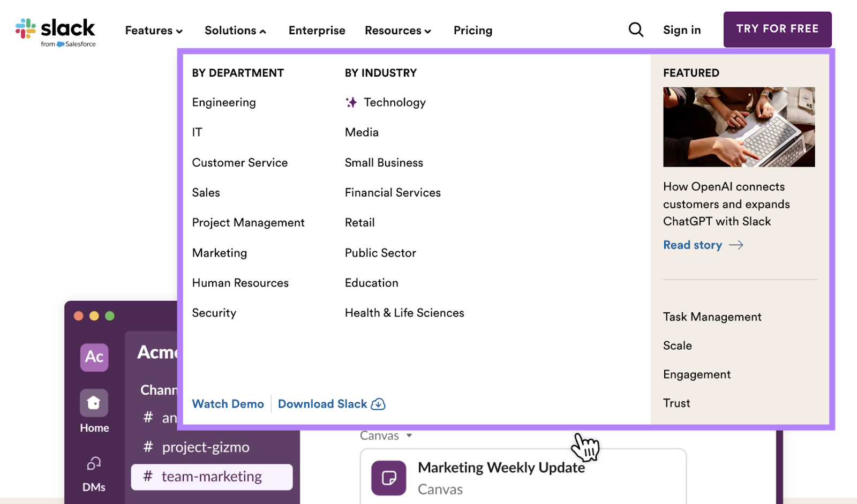Viewport: 857px width, 504px height.
Task: Click the canvas icon beside Marketing Weekly Update
Action: 388,477
